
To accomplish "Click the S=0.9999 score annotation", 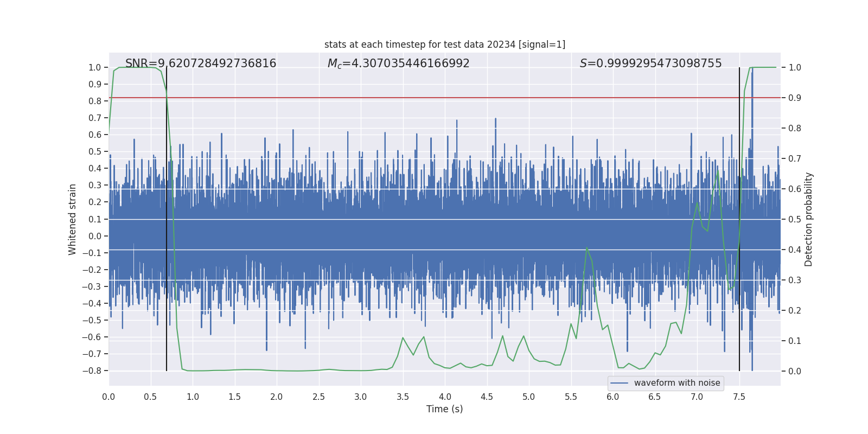I will coord(650,63).
